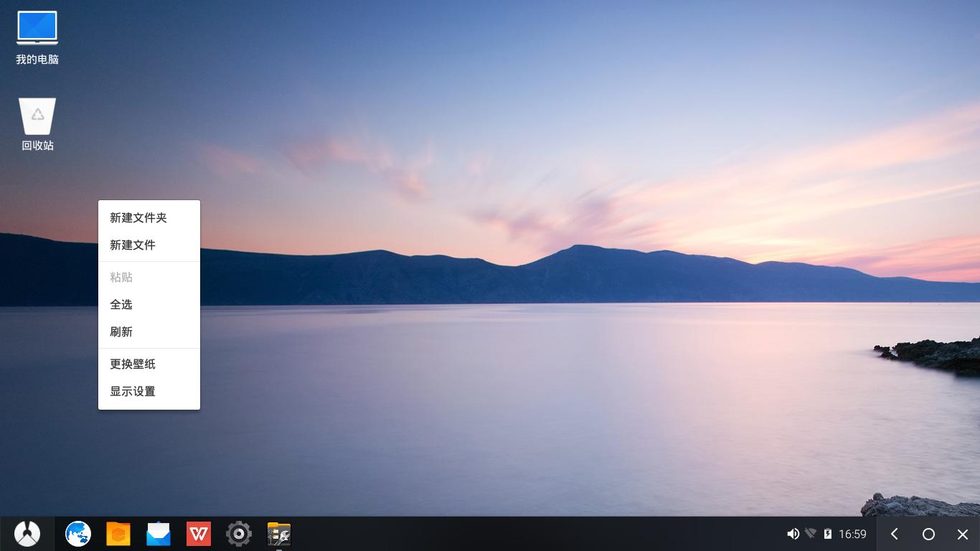
Task: Choose 新建文件 from the context menu
Action: tap(149, 245)
